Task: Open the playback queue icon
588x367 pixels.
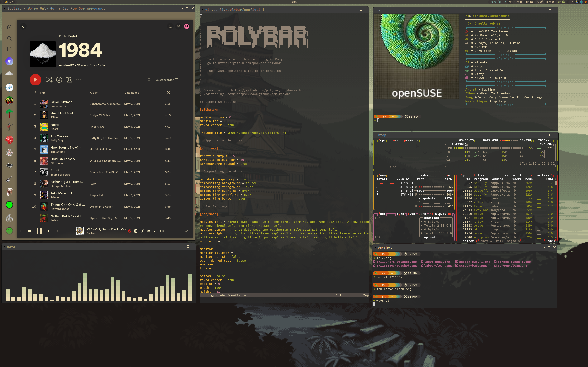Action: tap(149, 231)
